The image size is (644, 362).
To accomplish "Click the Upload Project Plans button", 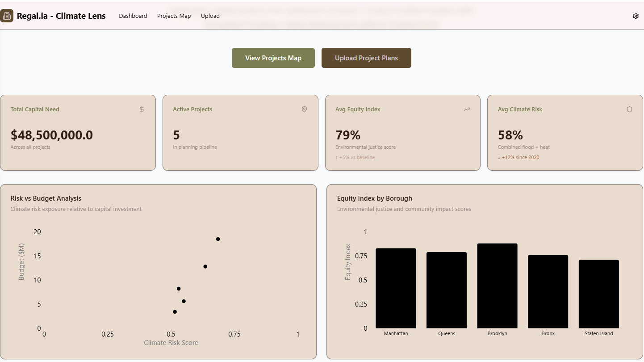I will point(366,58).
